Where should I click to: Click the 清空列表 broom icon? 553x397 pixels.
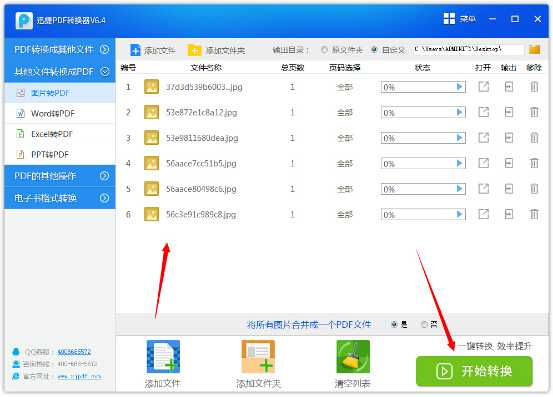click(353, 356)
